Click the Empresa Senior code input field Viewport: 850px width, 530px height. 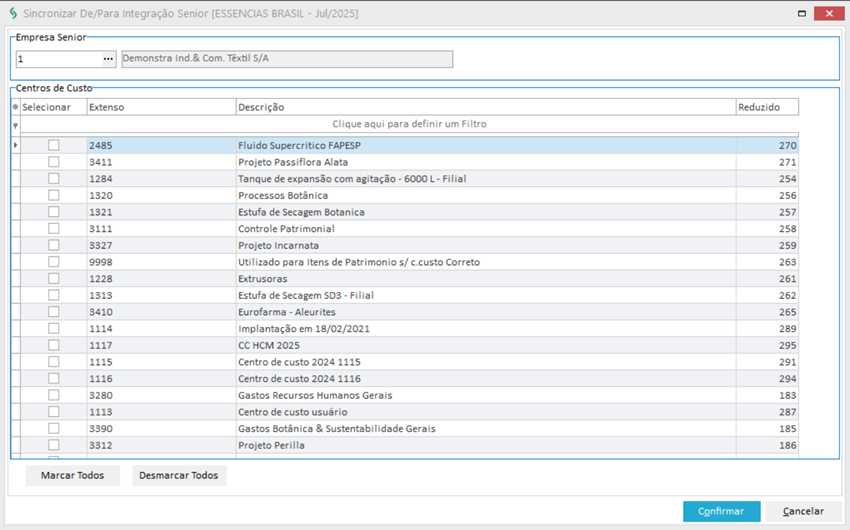point(59,59)
